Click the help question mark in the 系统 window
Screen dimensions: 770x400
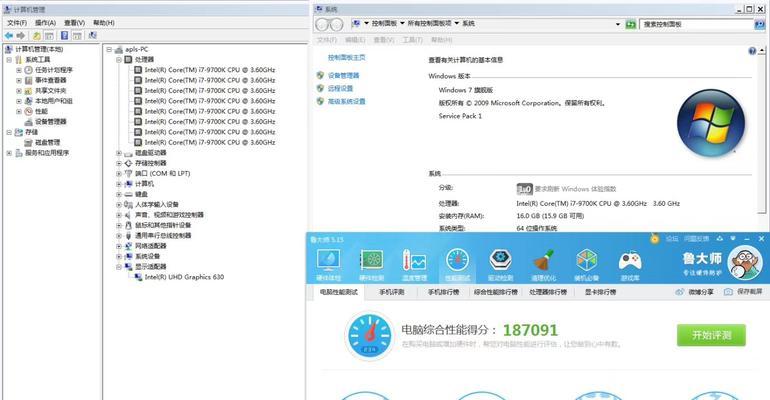(752, 51)
